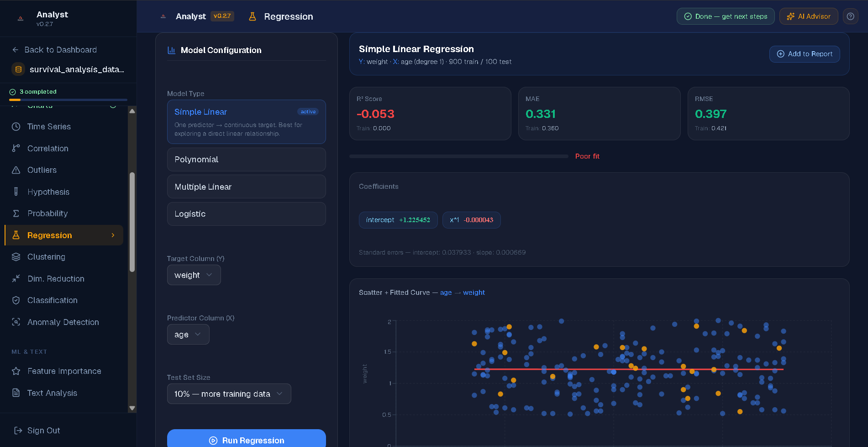Viewport: 868px width, 447px height.
Task: Click the Classification shield icon
Action: tap(16, 300)
